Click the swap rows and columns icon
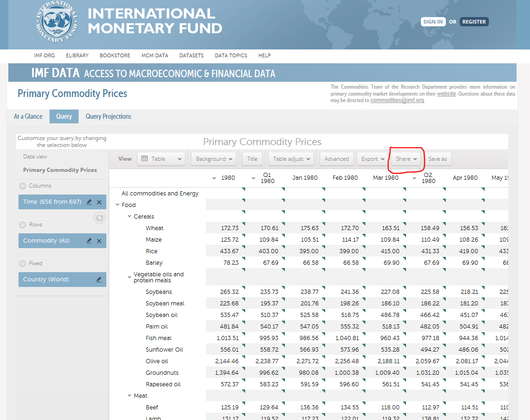 coord(99,218)
